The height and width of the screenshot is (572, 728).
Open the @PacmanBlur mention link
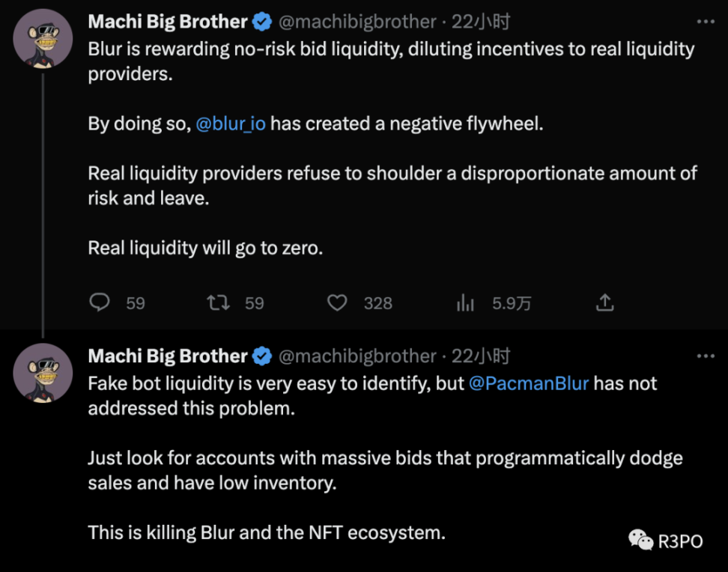(529, 383)
